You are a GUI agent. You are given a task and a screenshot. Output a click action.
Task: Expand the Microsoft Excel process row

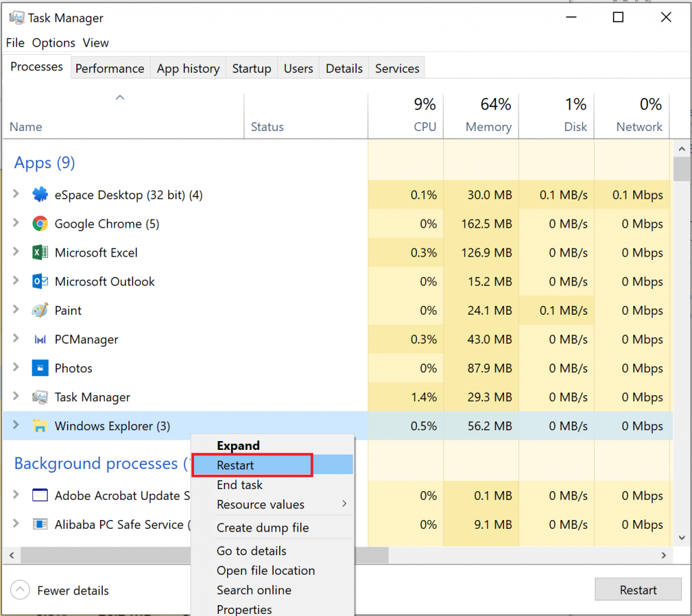pyautogui.click(x=16, y=251)
